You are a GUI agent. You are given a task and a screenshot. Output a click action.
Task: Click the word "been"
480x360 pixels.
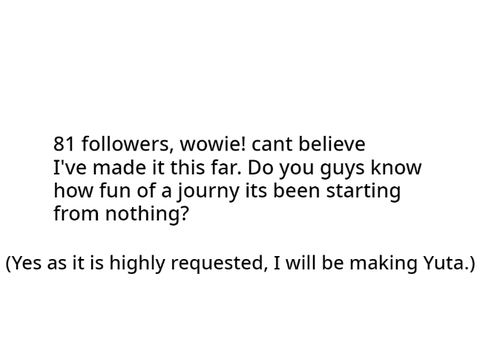[x=296, y=190]
